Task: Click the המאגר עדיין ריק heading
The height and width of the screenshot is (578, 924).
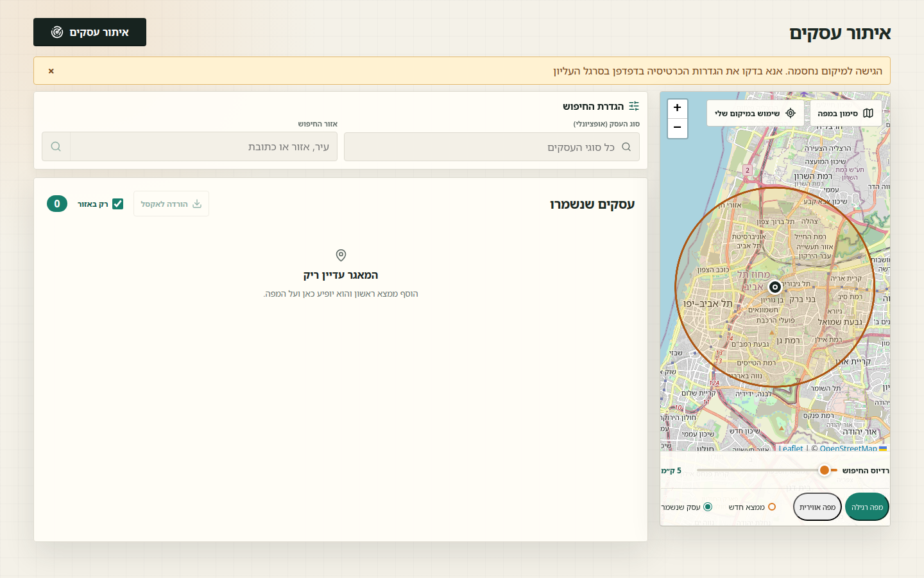Action: (x=341, y=275)
